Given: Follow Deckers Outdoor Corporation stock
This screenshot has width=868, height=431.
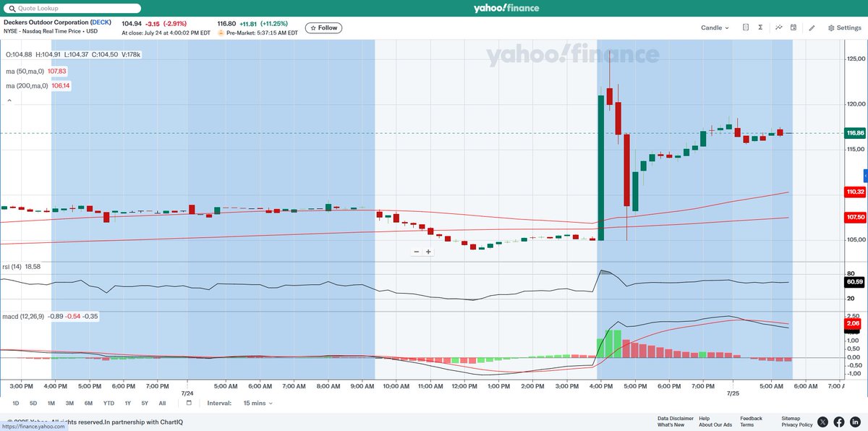Looking at the screenshot, I should (323, 27).
